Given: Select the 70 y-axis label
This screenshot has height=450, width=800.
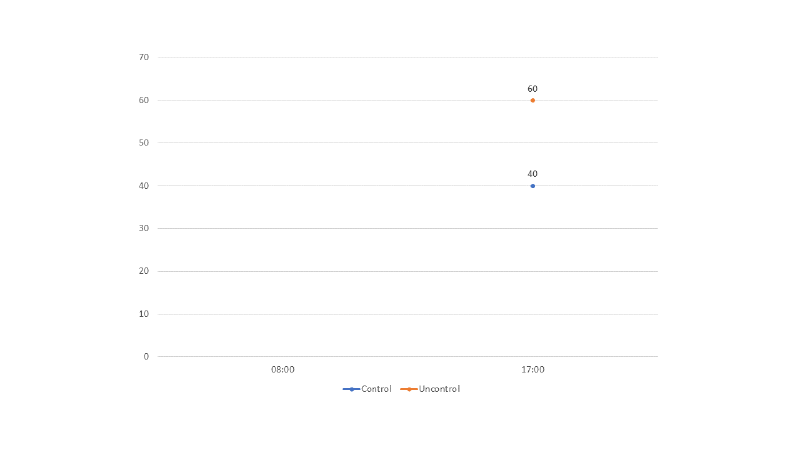Looking at the screenshot, I should 144,57.
